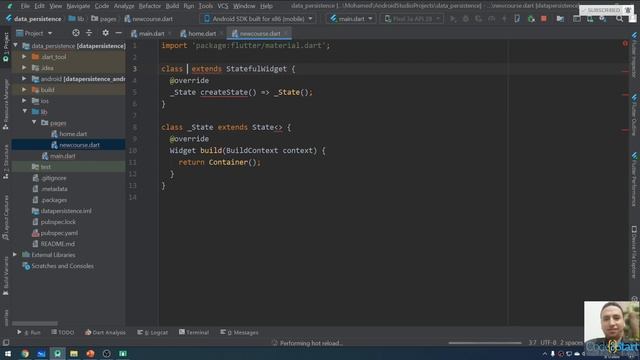
Task: Click the Windows Start button
Action: pyautogui.click(x=8, y=353)
